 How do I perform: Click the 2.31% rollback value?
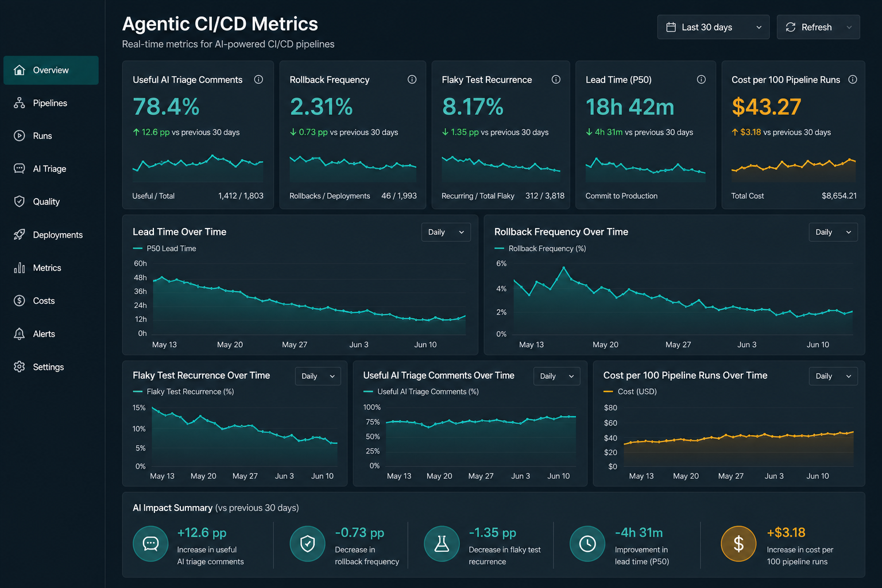(x=321, y=107)
